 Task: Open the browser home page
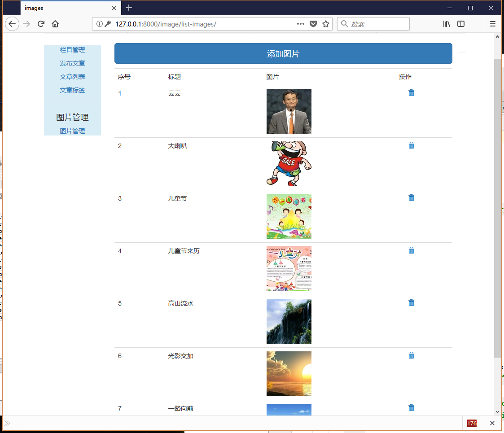[55, 24]
